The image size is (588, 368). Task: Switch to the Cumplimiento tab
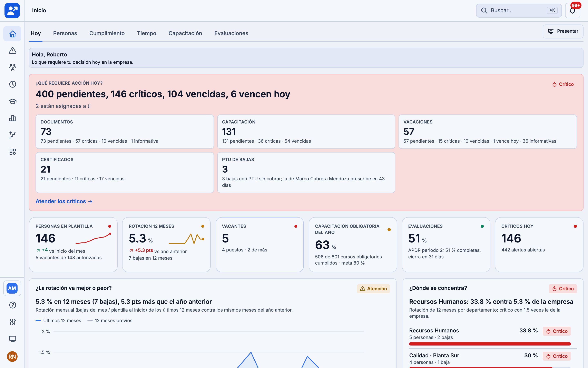point(107,33)
